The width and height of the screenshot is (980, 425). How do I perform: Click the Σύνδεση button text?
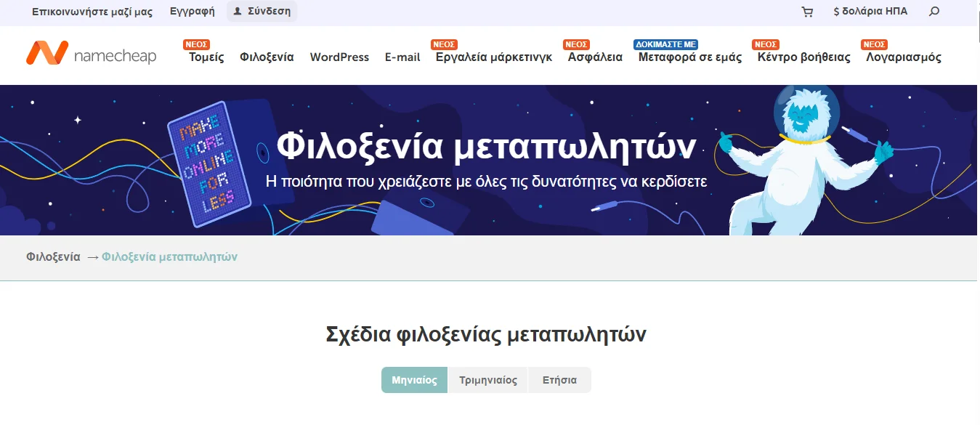point(269,12)
